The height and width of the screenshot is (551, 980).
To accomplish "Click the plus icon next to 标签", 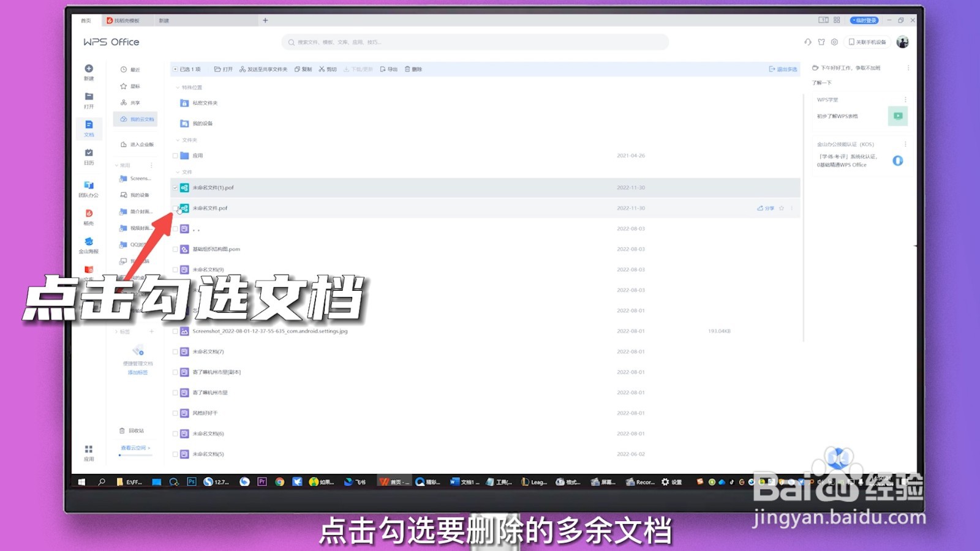I will [151, 332].
